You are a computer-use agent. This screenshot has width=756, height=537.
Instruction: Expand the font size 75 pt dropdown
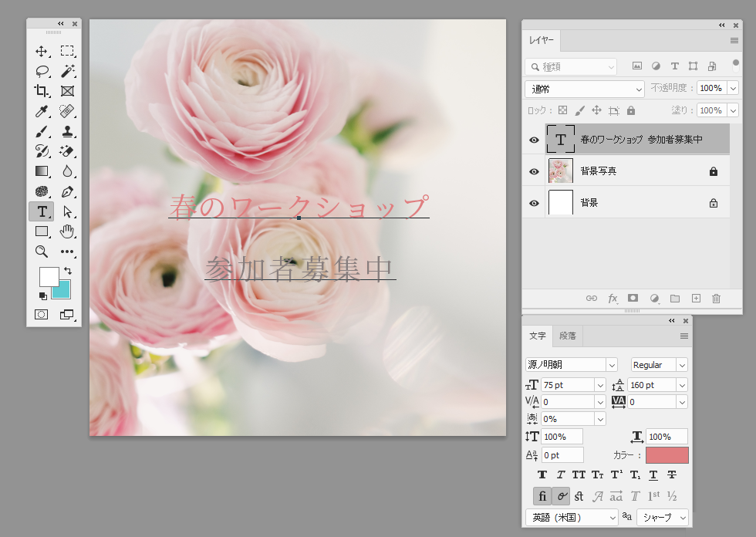(600, 385)
